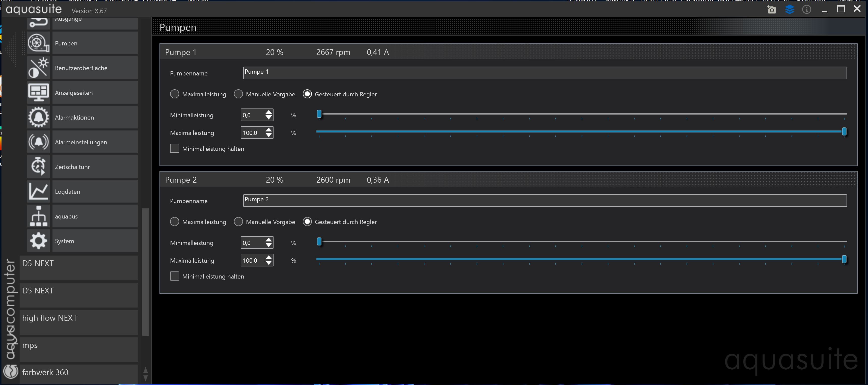This screenshot has height=385, width=868.
Task: Select the farbwerk 360 device
Action: (x=78, y=374)
